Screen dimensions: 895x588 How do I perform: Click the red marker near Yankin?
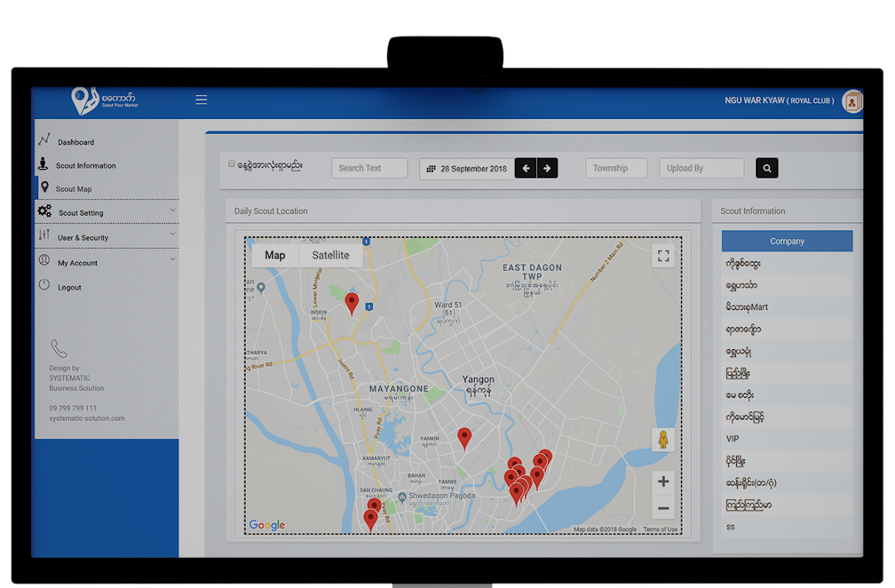[464, 439]
